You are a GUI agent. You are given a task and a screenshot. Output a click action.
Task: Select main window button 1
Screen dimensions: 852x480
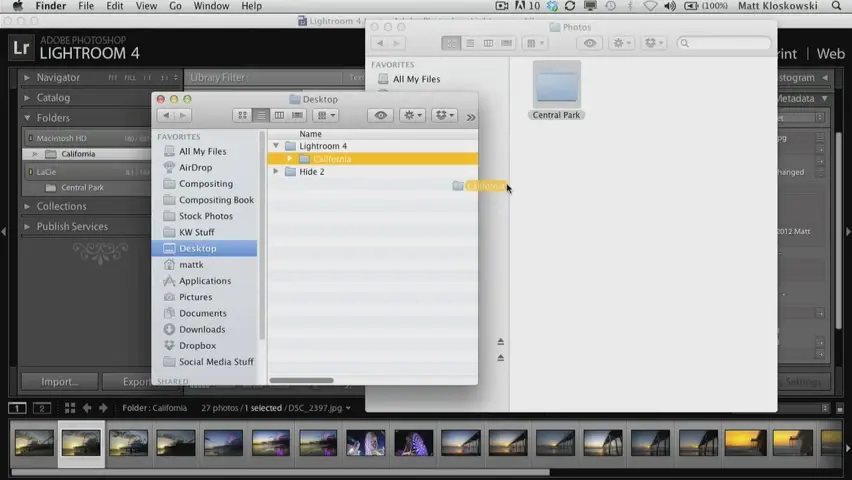pos(17,408)
